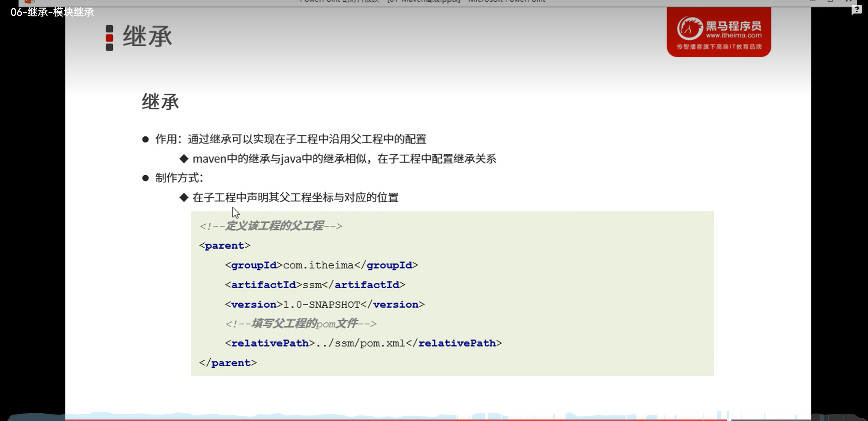Viewport: 868px width, 421px height.
Task: Click the video title 06-继承-模块继承
Action: [x=52, y=12]
